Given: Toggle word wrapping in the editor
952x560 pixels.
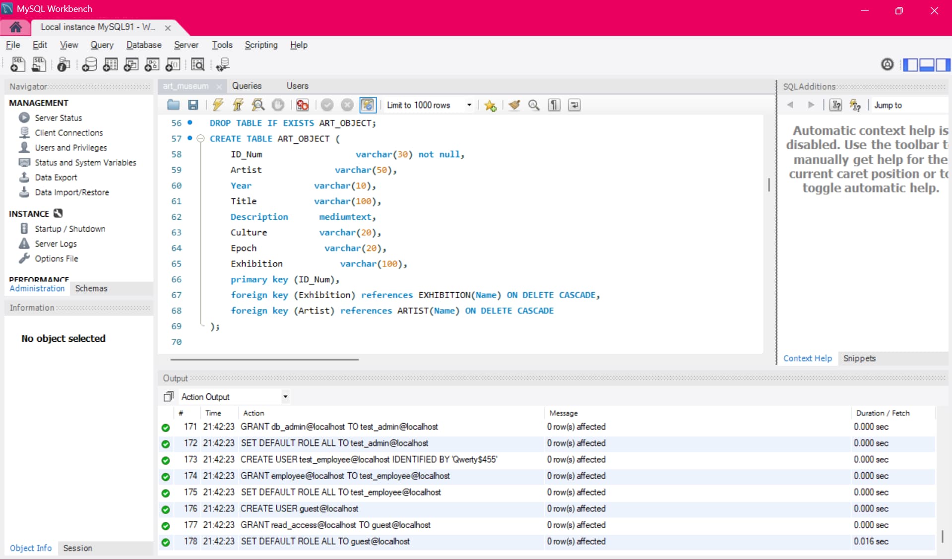Looking at the screenshot, I should pyautogui.click(x=574, y=105).
